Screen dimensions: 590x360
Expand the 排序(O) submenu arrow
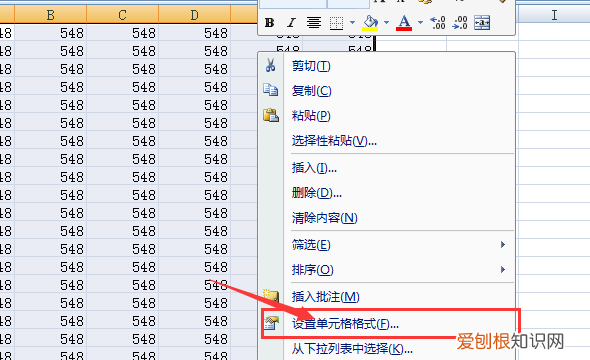503,270
